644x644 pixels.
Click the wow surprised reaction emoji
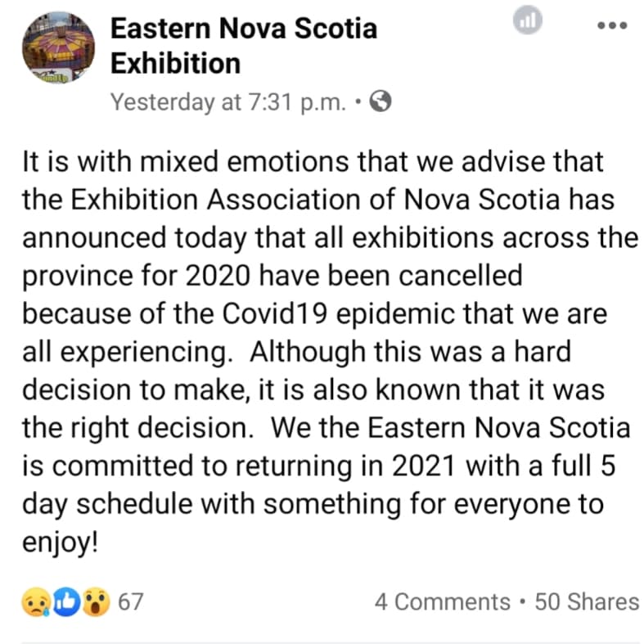point(95,603)
